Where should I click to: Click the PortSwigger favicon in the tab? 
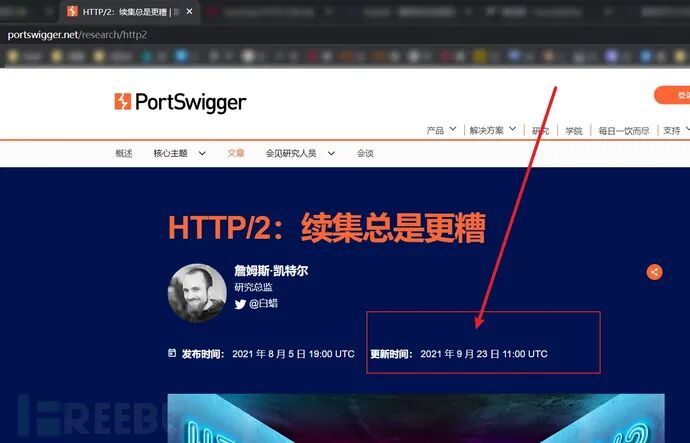(x=72, y=11)
